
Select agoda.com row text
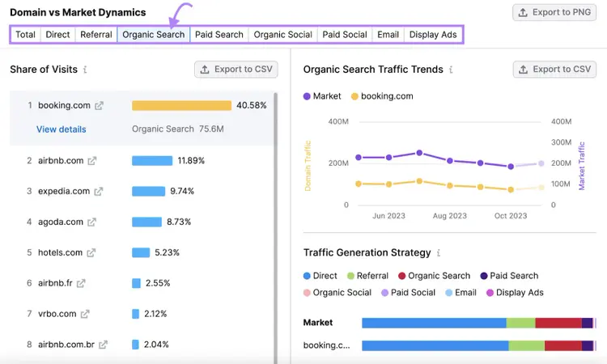pyautogui.click(x=61, y=222)
